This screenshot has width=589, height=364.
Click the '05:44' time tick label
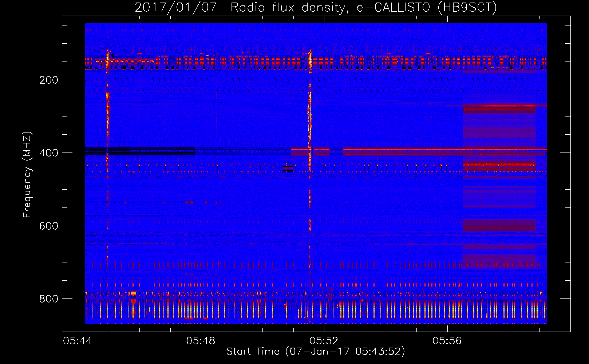(78, 341)
